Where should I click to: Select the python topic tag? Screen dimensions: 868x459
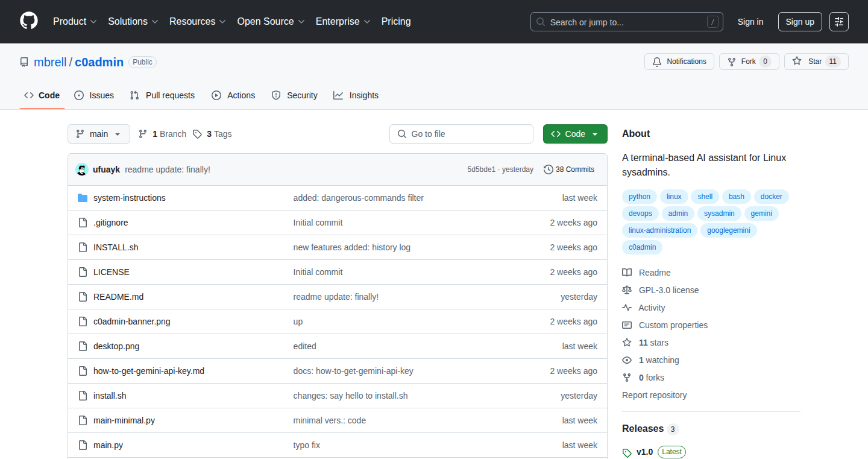(640, 197)
